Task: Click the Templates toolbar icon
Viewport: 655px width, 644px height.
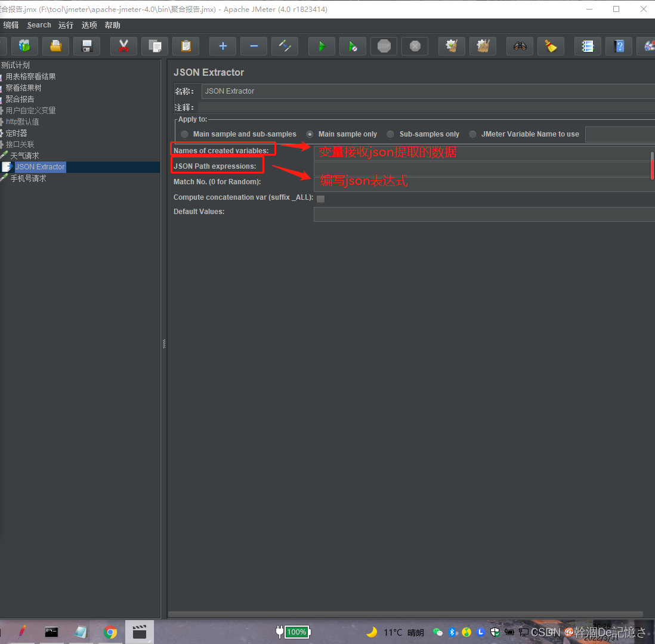Action: pos(24,46)
